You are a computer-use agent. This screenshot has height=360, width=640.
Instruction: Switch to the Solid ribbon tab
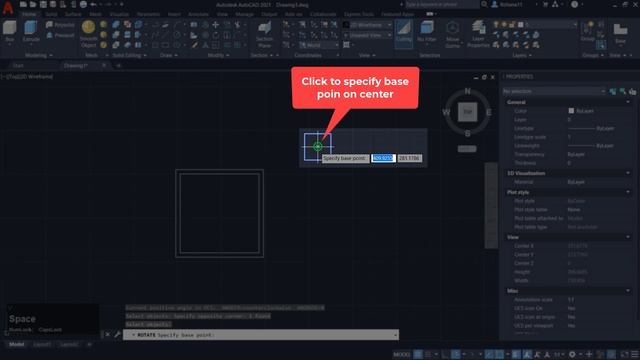tap(51, 14)
